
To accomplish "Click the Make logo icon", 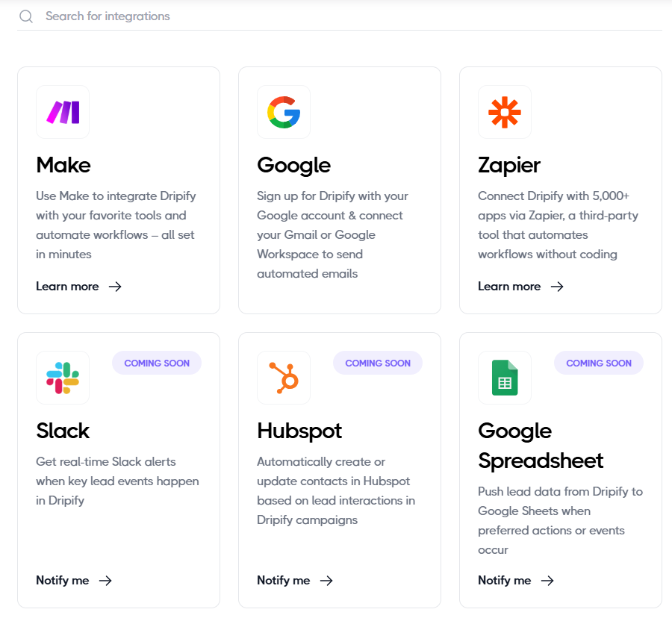I will 63,112.
